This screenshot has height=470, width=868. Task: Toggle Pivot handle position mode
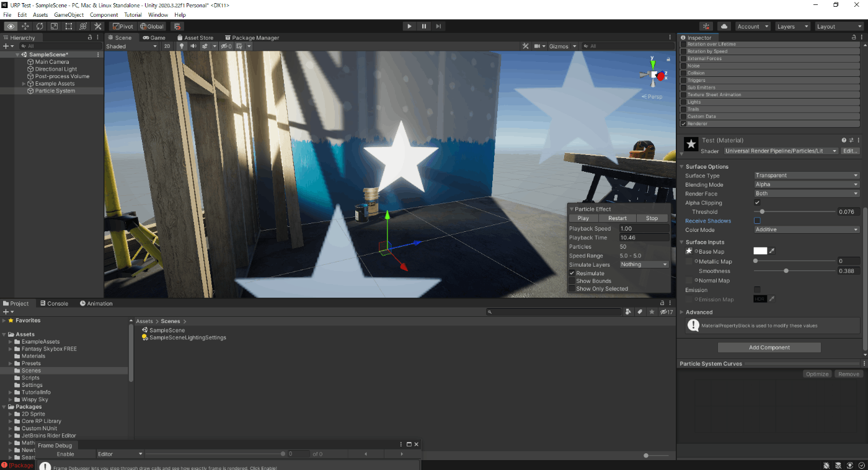123,26
